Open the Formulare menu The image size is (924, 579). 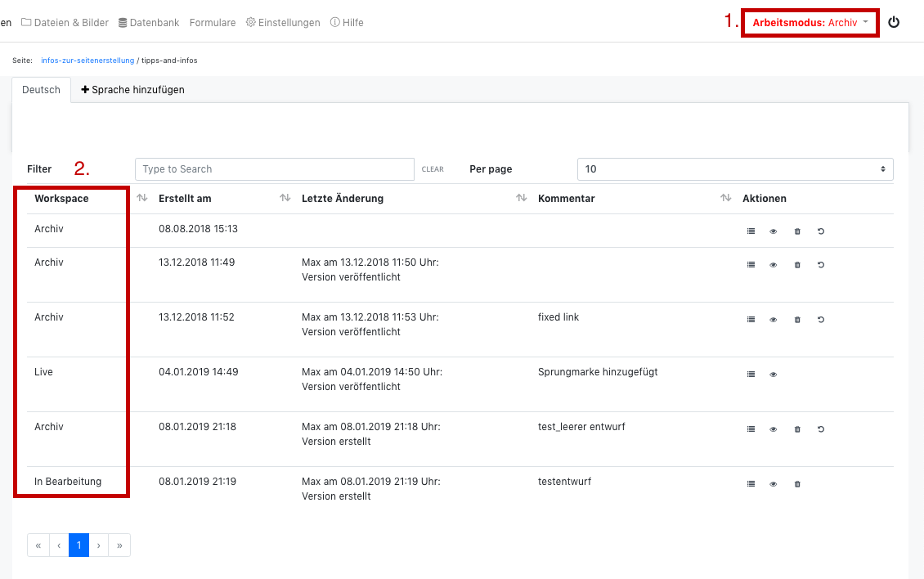(x=213, y=22)
